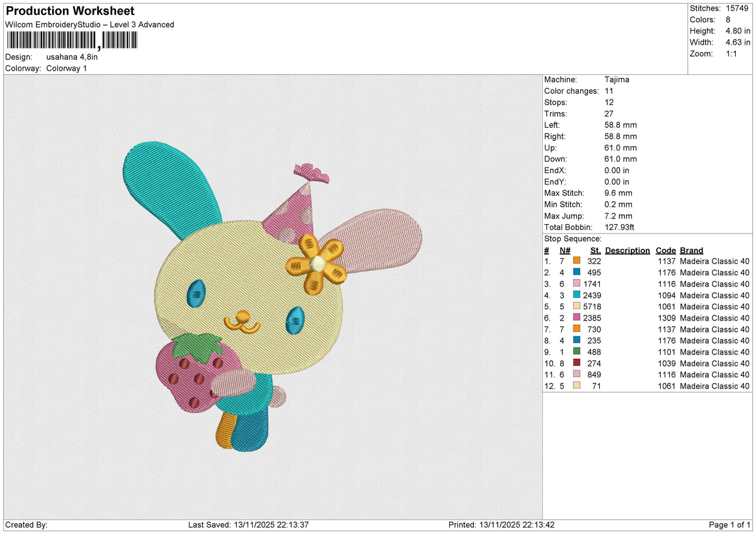Click the Machine value 'Tajima'

[x=617, y=80]
